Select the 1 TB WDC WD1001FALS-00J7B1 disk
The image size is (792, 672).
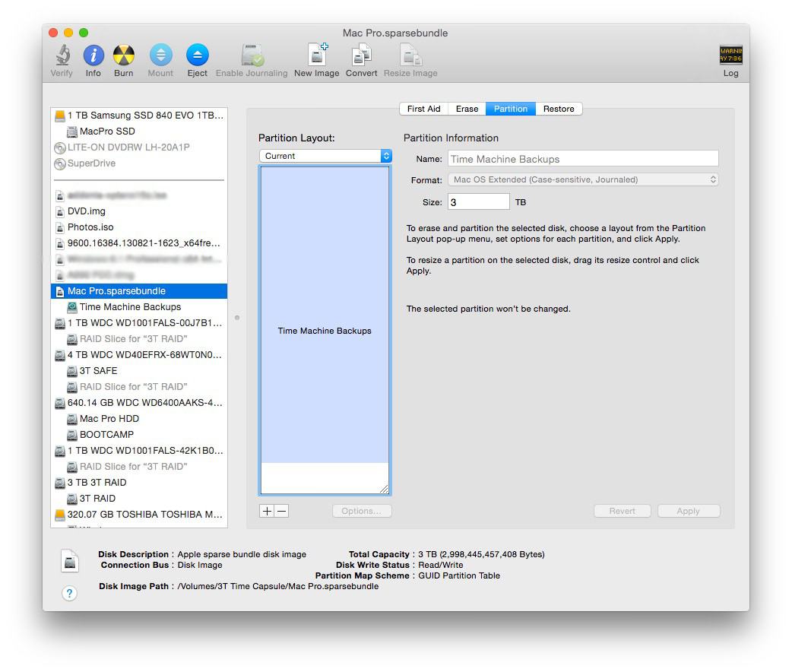pyautogui.click(x=139, y=323)
